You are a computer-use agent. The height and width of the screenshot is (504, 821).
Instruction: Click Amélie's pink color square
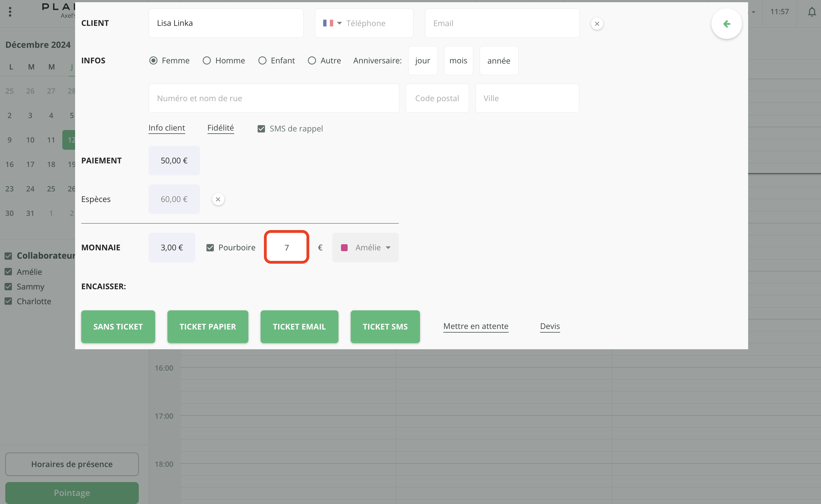click(344, 248)
